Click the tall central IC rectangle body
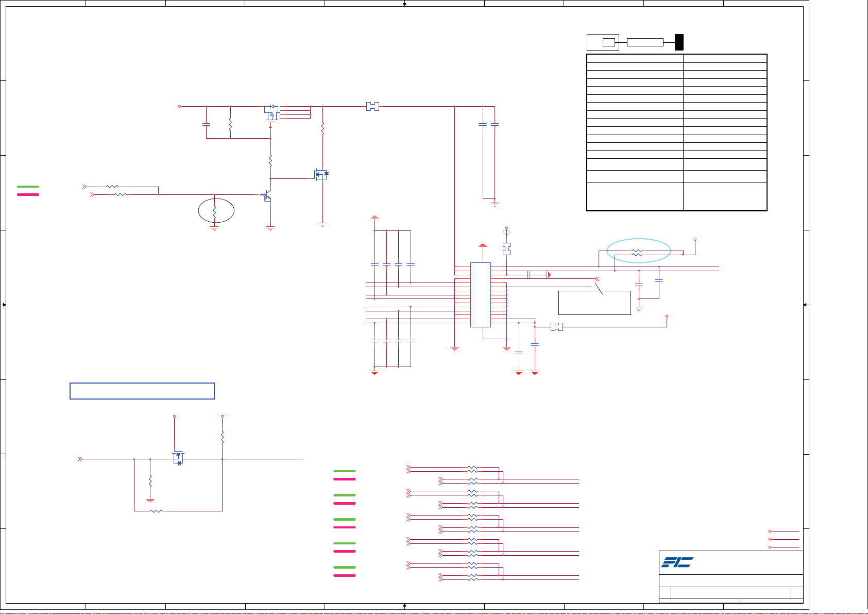Screen dimensions: 868x614 tap(480, 294)
